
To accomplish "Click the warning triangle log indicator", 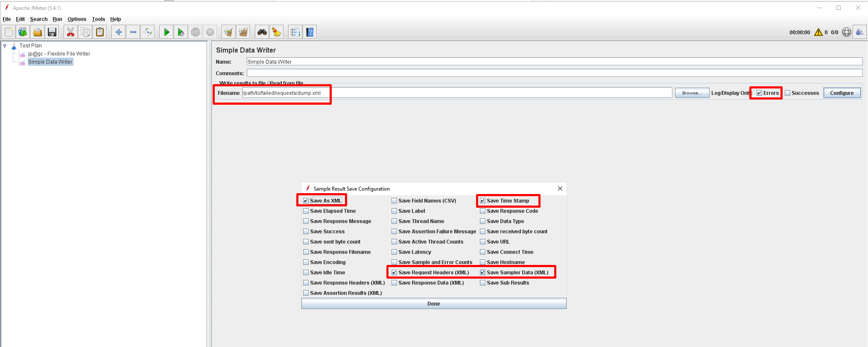I will [818, 32].
